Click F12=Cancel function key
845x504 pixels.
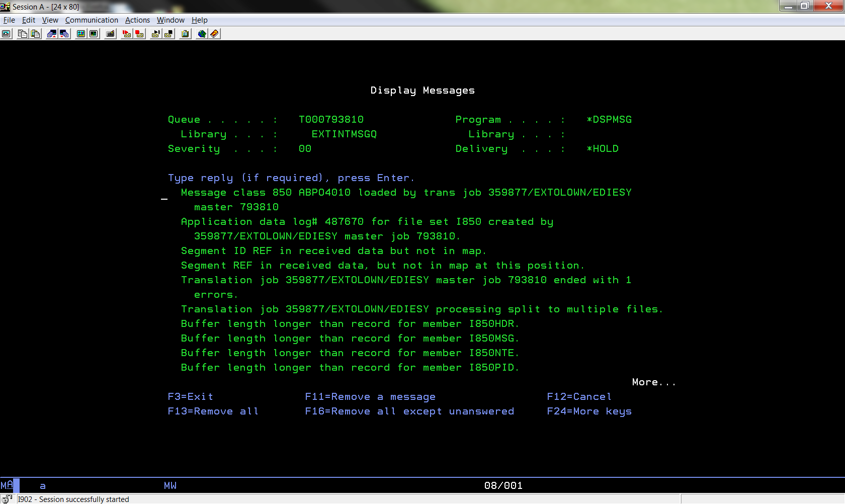click(x=579, y=396)
